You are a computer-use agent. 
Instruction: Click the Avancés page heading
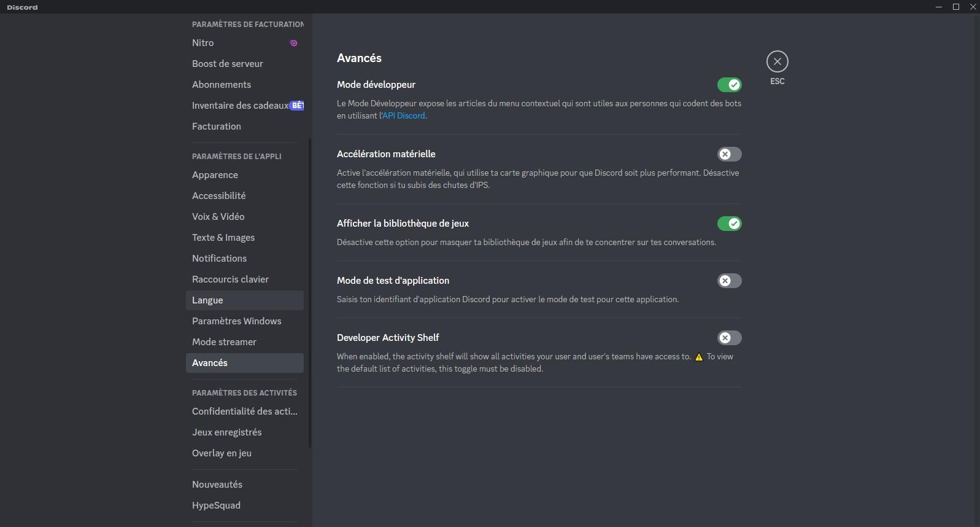tap(359, 58)
